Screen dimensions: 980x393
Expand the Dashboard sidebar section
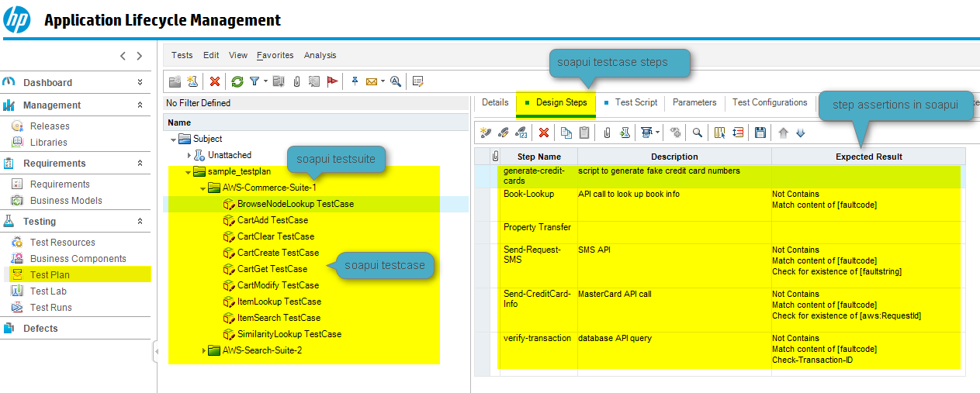pyautogui.click(x=140, y=82)
